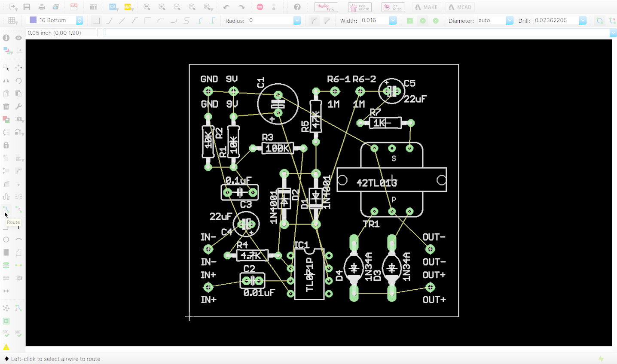Click the Drill value field
617x364 pixels.
(556, 20)
